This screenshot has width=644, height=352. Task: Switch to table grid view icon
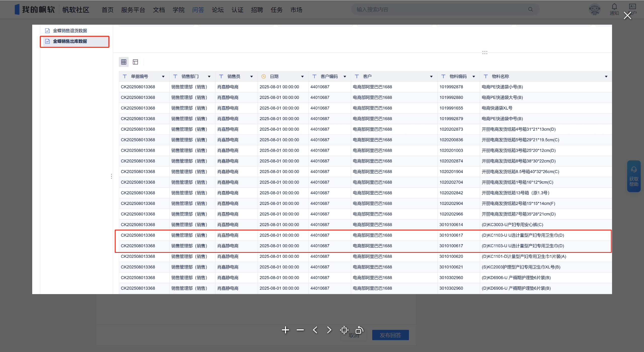[x=124, y=62]
